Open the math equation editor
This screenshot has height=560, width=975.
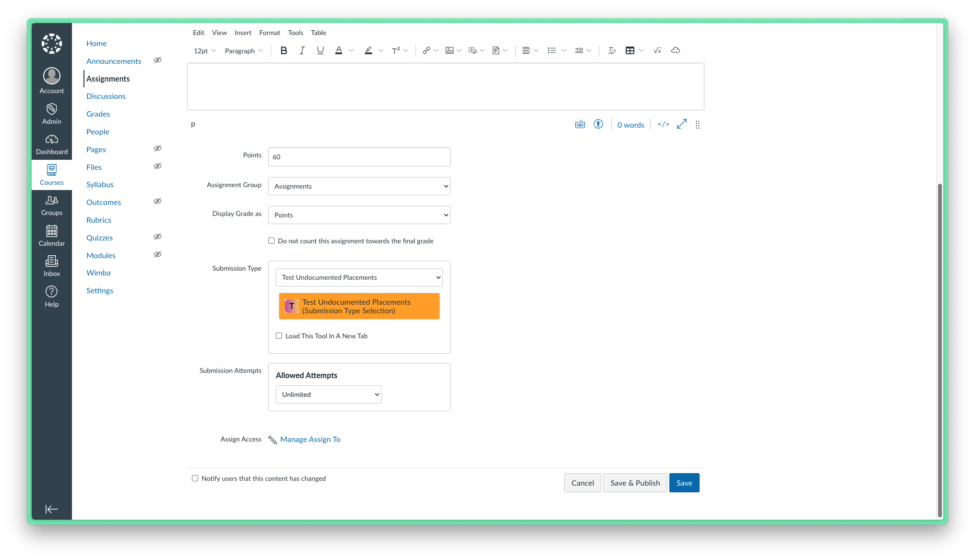[x=657, y=50]
